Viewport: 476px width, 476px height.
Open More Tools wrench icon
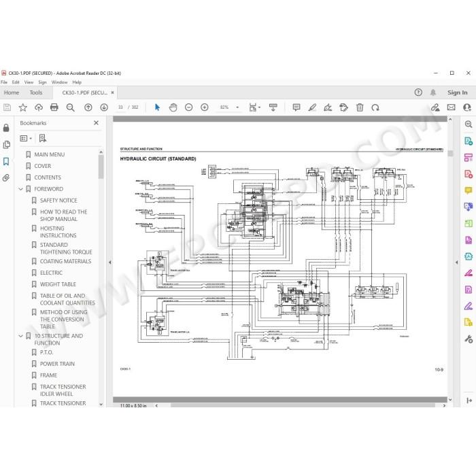(469, 339)
